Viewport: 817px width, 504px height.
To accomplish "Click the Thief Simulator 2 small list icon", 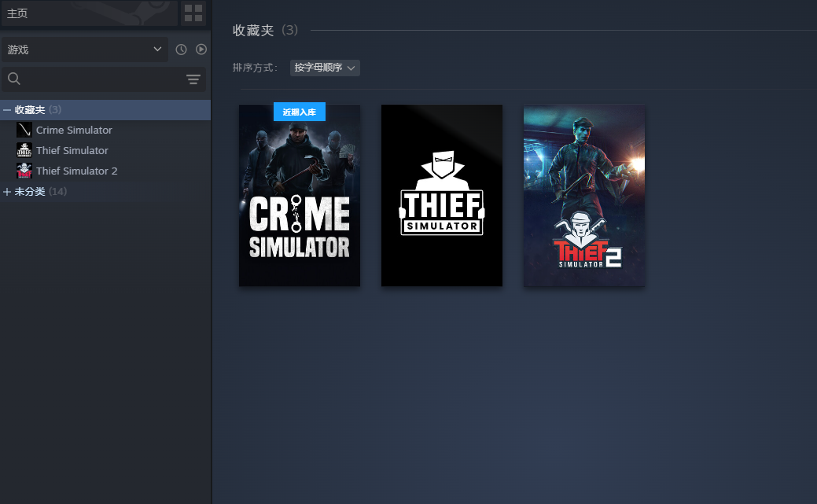I will 24,171.
